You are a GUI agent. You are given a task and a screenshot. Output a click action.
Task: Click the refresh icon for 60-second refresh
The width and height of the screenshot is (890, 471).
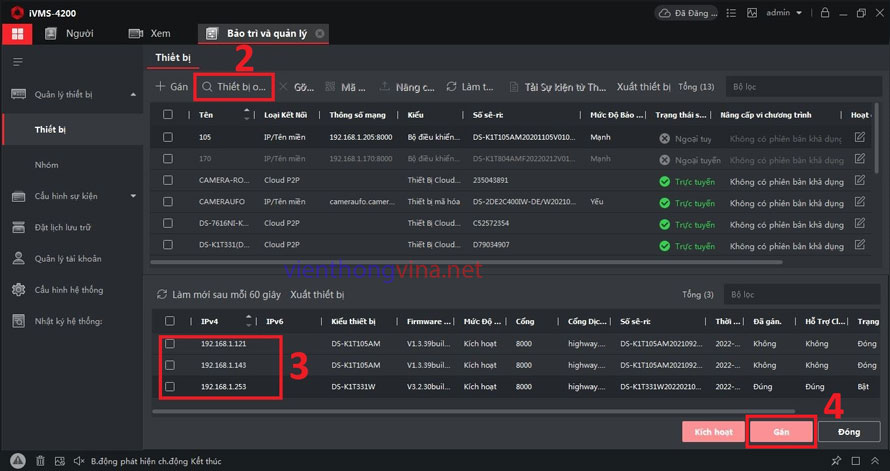coord(161,295)
